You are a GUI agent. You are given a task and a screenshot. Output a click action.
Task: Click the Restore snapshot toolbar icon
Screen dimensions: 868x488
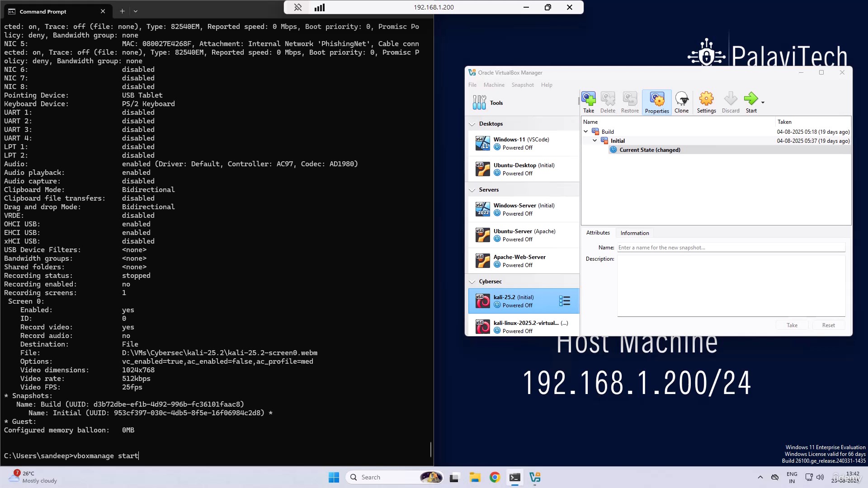pyautogui.click(x=630, y=102)
